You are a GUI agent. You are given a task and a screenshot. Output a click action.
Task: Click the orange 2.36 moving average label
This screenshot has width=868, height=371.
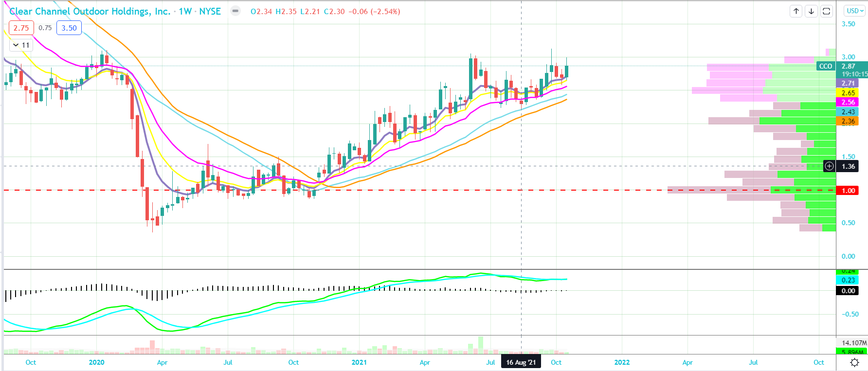tap(848, 121)
